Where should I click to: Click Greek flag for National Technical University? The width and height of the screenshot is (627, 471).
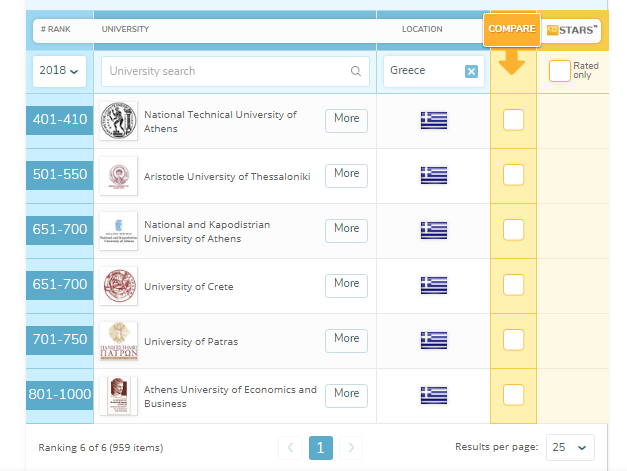point(434,120)
